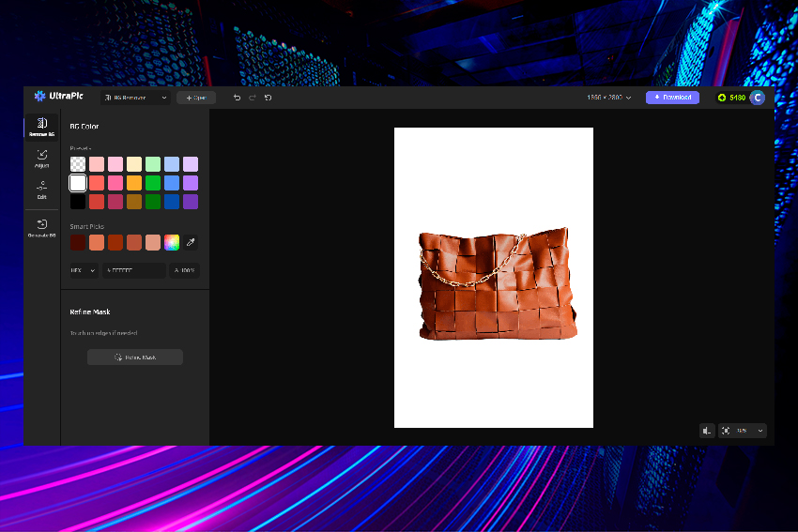The image size is (798, 532).
Task: Fit the image to the screen
Action: 726,431
